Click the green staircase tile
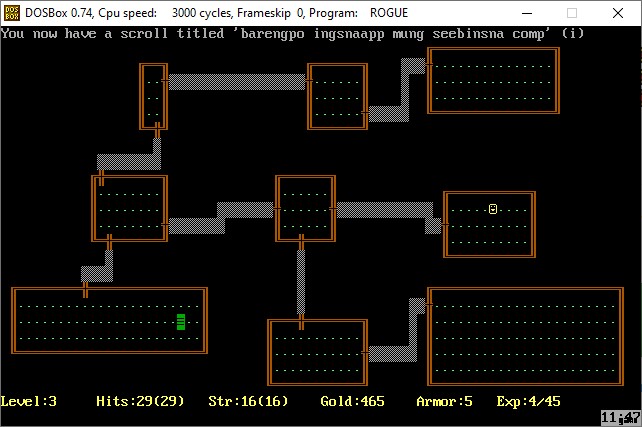642x427 pixels. (181, 321)
